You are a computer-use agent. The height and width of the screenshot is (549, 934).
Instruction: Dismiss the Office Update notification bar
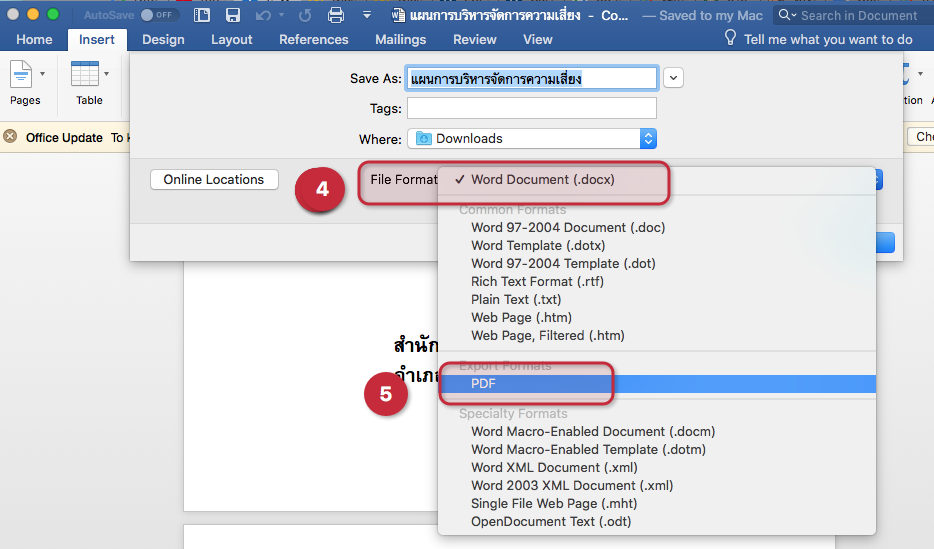click(10, 137)
